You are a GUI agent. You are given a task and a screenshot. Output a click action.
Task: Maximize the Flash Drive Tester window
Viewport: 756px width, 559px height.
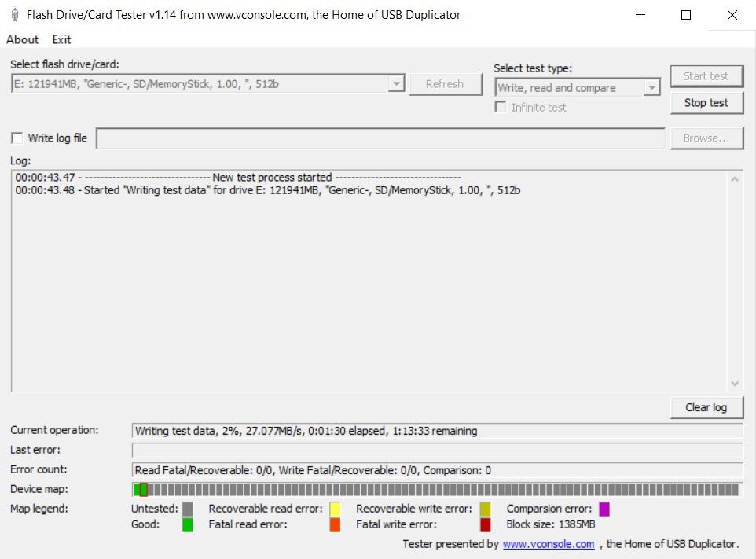click(685, 15)
